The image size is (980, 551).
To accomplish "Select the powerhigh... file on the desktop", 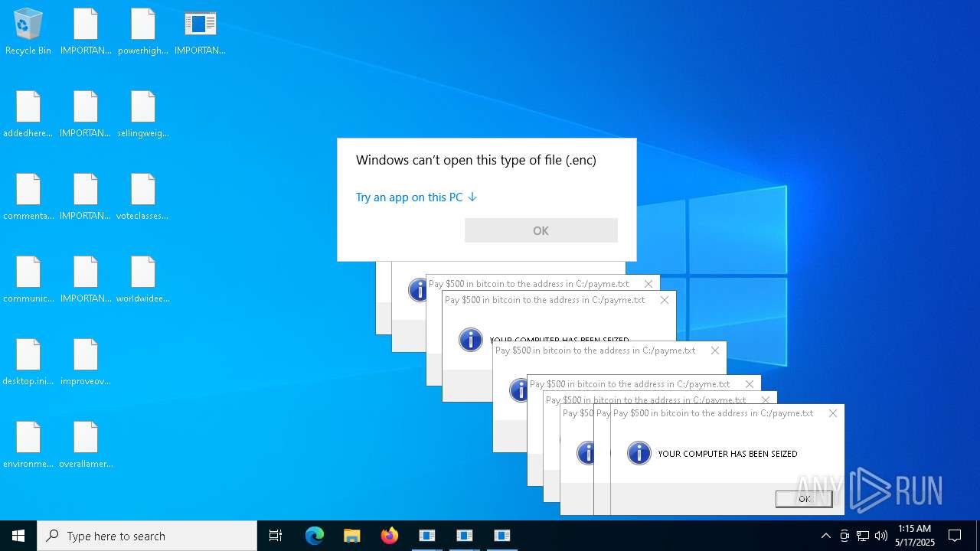I will point(143,32).
